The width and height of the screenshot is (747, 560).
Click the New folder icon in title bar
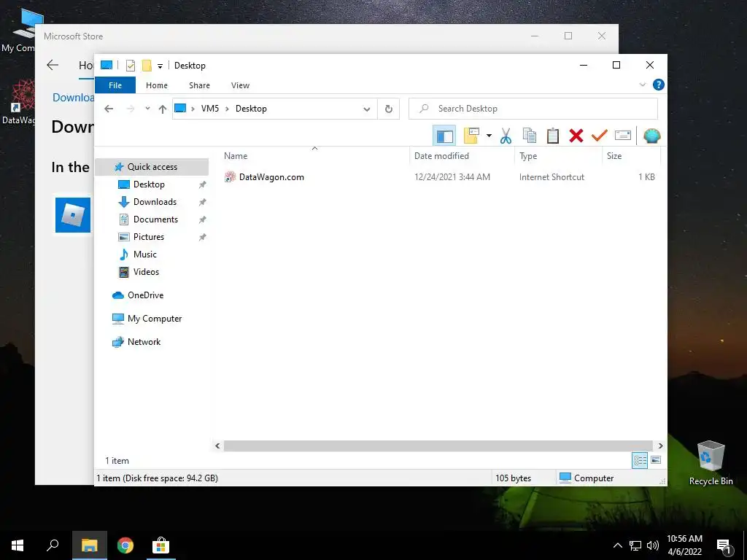(x=147, y=66)
